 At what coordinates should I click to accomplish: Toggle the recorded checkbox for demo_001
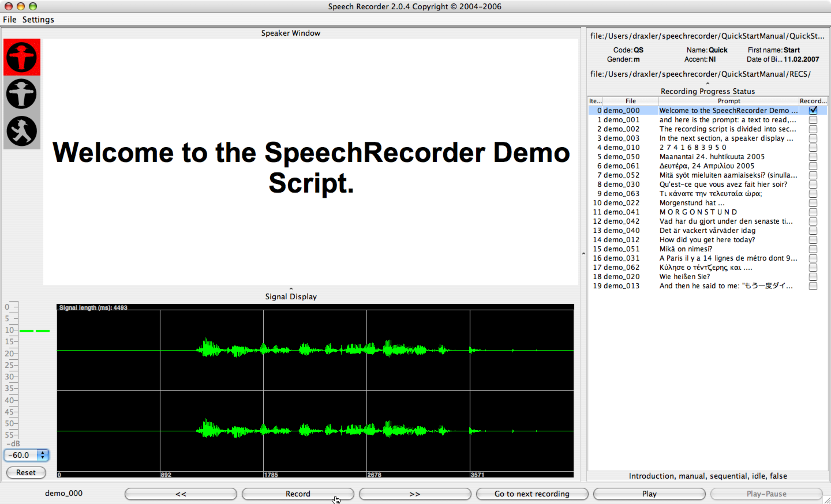tap(813, 120)
